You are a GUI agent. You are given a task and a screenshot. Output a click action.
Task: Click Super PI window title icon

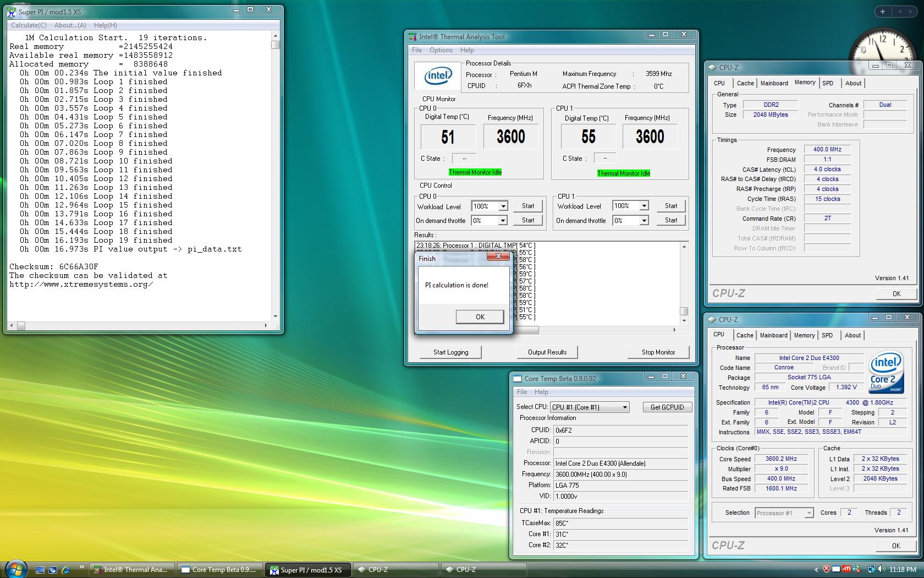pos(12,12)
